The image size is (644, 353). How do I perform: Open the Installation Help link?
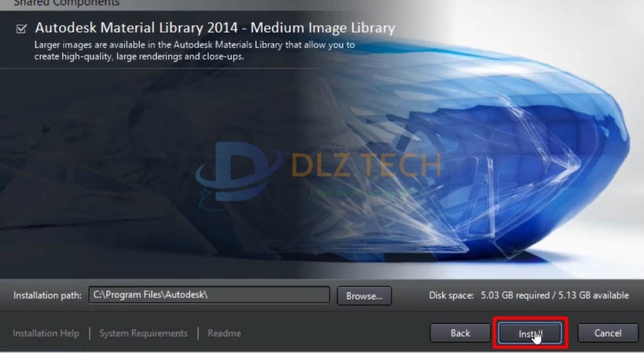point(46,333)
